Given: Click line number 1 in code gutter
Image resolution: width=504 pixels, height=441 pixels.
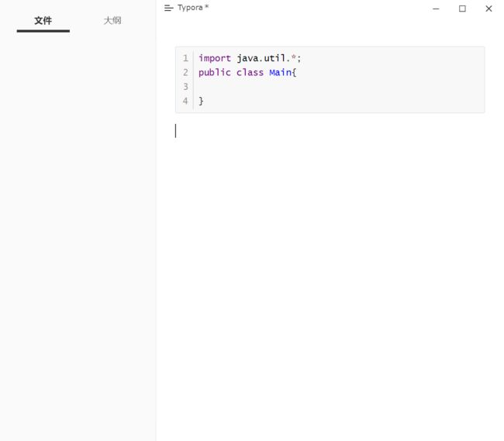Looking at the screenshot, I should coord(185,58).
